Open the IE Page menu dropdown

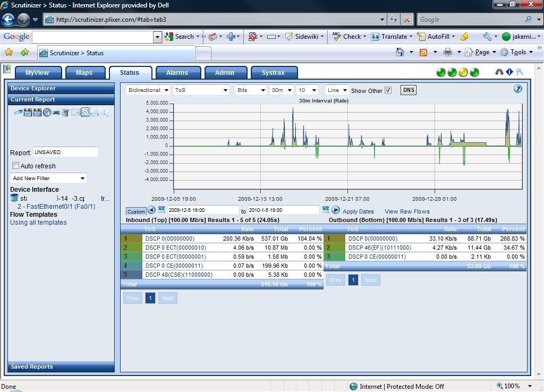[x=481, y=52]
